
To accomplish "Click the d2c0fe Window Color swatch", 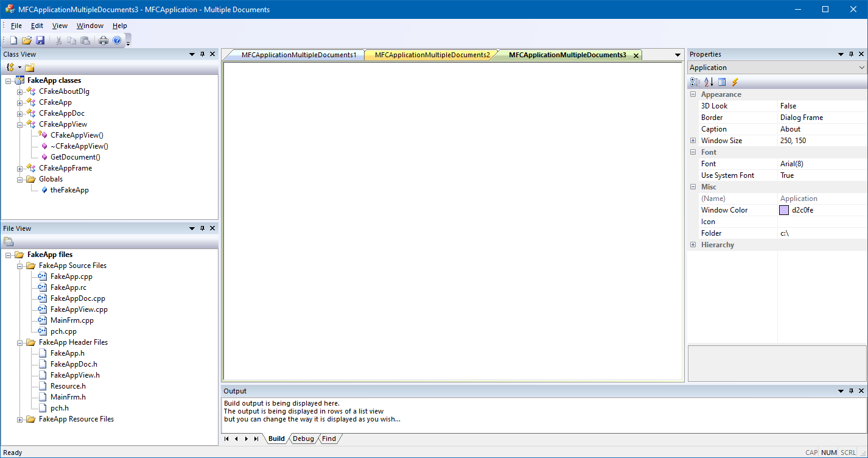I will click(x=784, y=210).
